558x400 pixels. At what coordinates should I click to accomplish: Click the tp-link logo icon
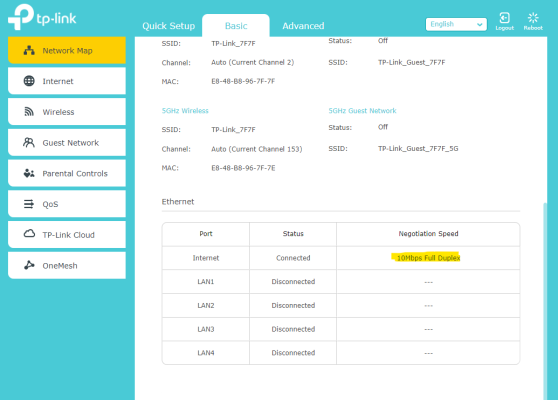coord(21,17)
